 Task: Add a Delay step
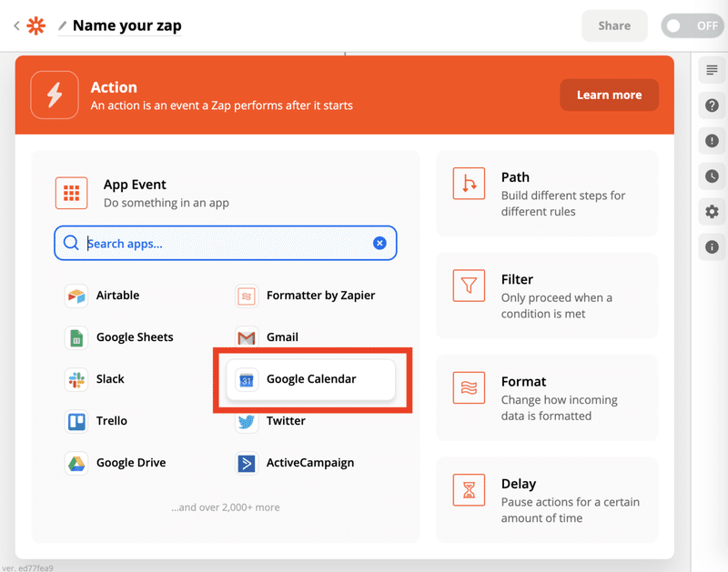point(547,499)
